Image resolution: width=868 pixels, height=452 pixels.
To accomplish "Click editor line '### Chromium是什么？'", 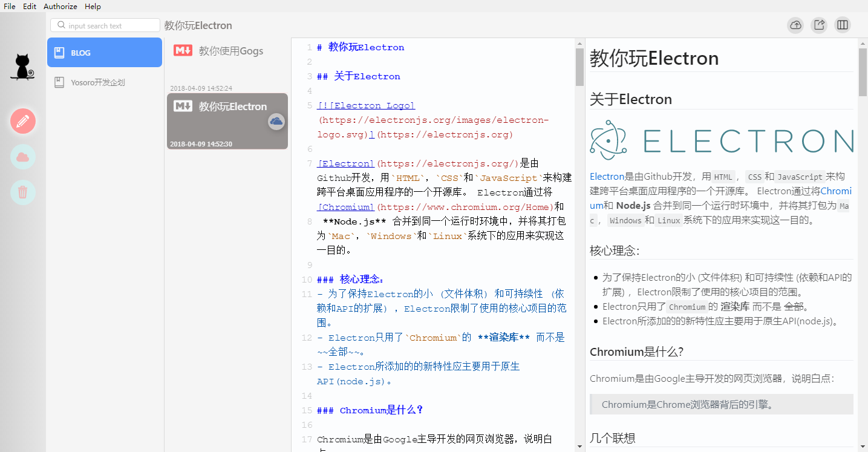I will [x=370, y=410].
